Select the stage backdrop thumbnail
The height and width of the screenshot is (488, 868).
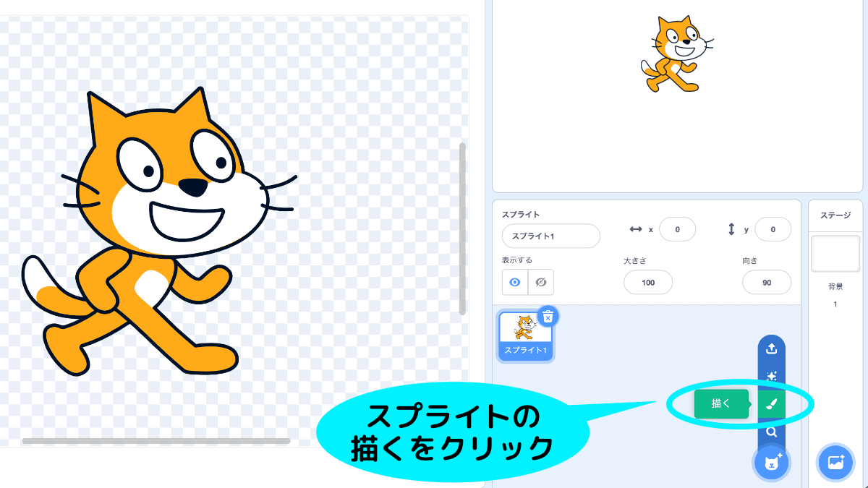[x=835, y=254]
